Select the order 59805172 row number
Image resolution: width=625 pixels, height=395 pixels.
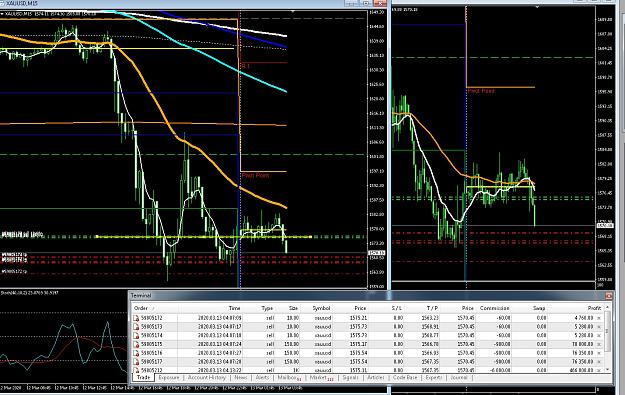[151, 318]
